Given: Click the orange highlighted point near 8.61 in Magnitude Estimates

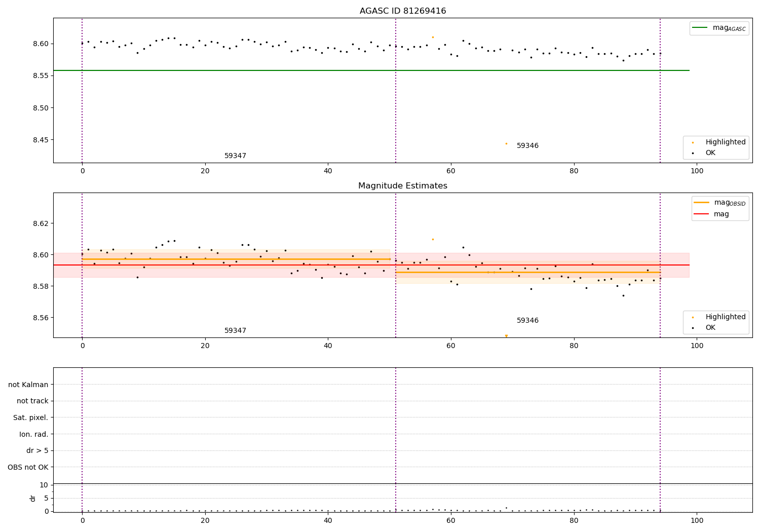Looking at the screenshot, I should coord(433,239).
